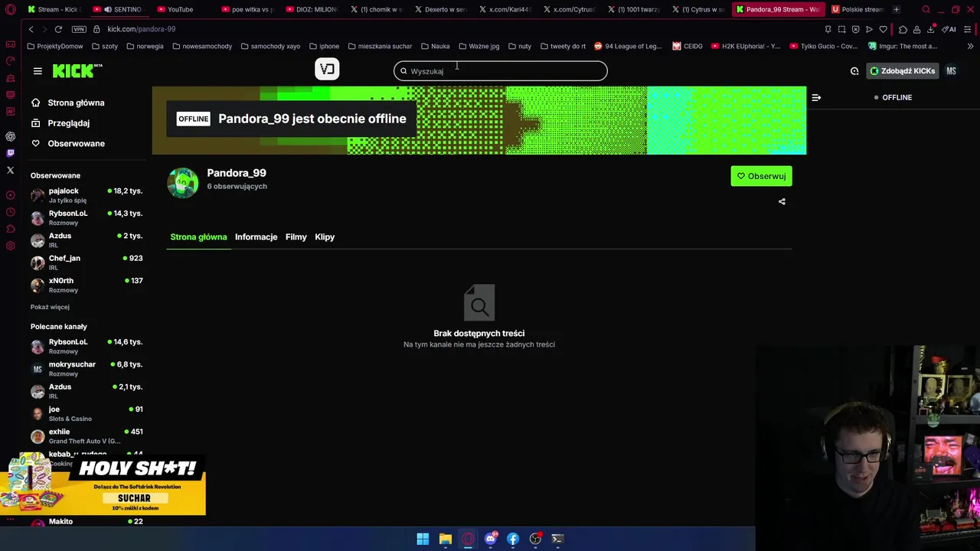Open the downloads icon

pyautogui.click(x=931, y=29)
